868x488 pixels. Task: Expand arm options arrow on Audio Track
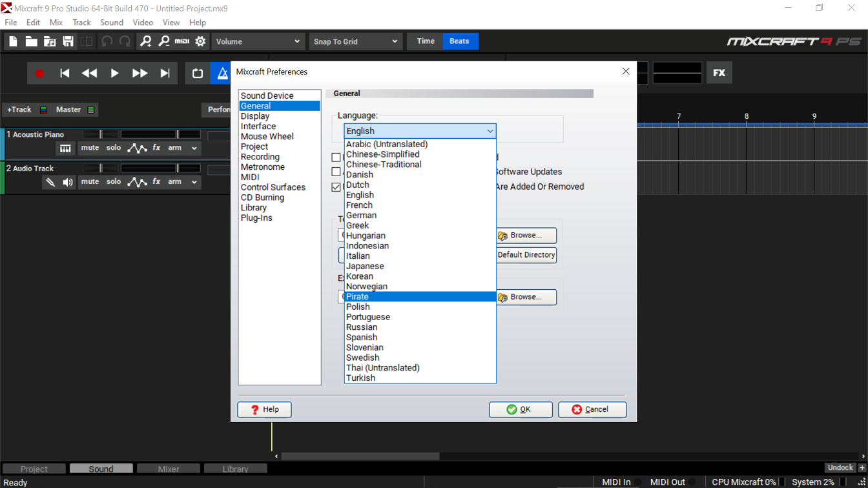point(194,183)
